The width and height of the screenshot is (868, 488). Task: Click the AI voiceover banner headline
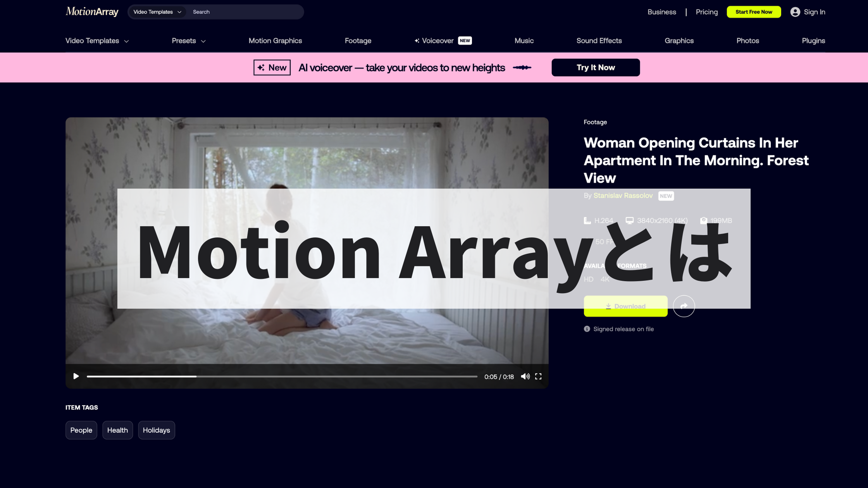coord(402,68)
